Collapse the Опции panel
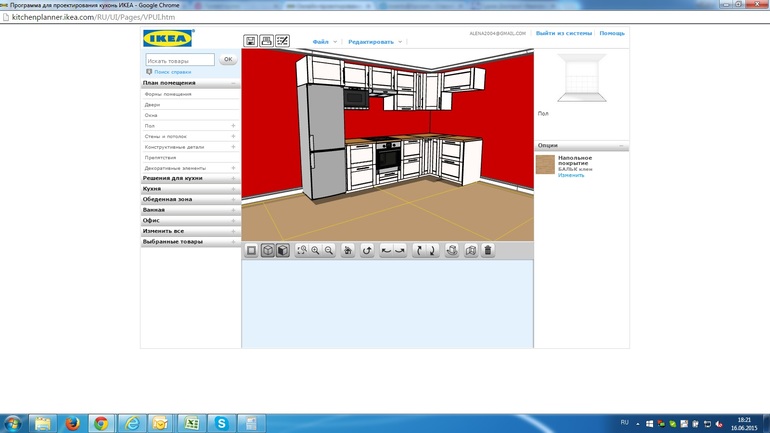The width and height of the screenshot is (770, 433). tap(620, 146)
